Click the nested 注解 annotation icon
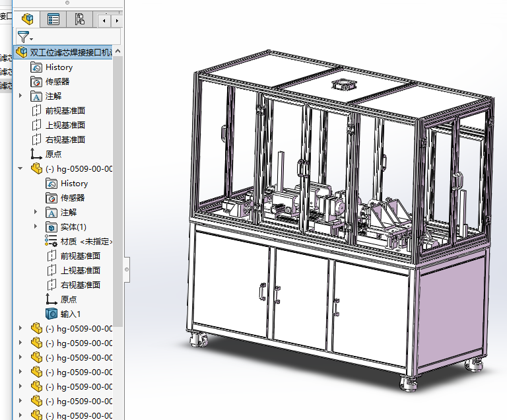The width and height of the screenshot is (507, 420). pyautogui.click(x=51, y=213)
